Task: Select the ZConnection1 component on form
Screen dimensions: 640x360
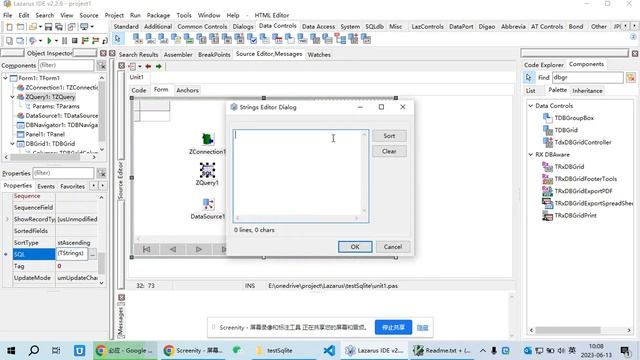Action: tap(207, 139)
